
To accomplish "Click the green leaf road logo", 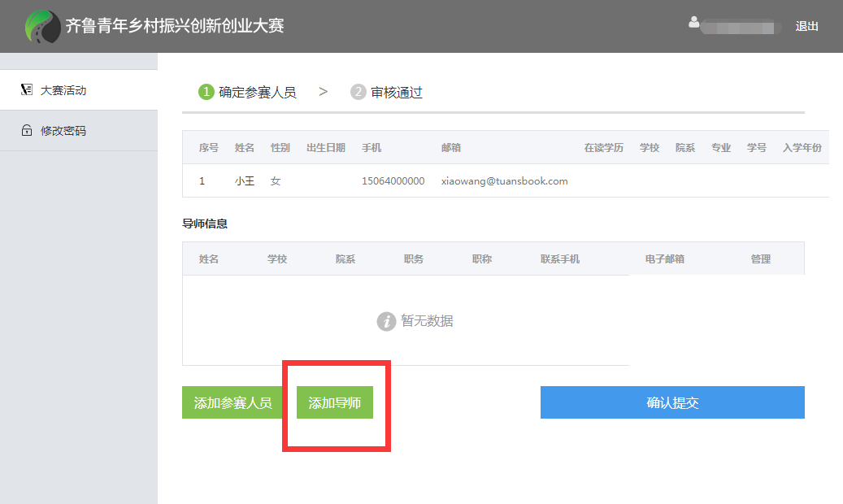I will click(42, 26).
